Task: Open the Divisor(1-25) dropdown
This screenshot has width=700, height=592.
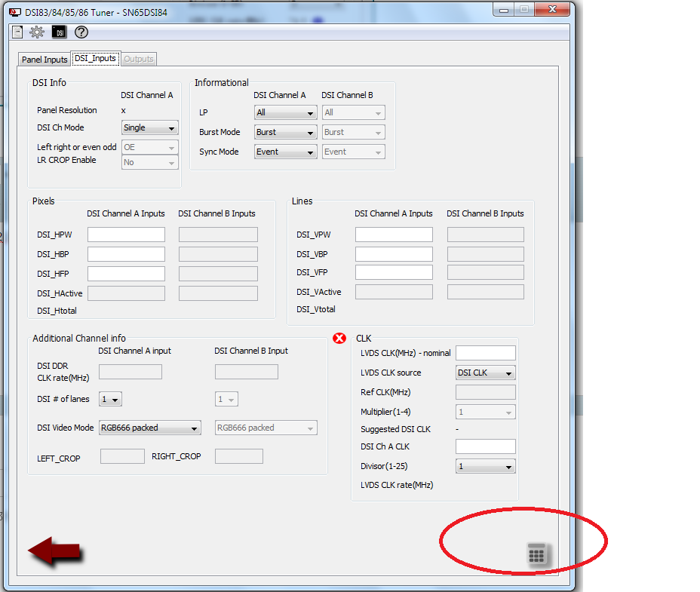Action: (486, 466)
